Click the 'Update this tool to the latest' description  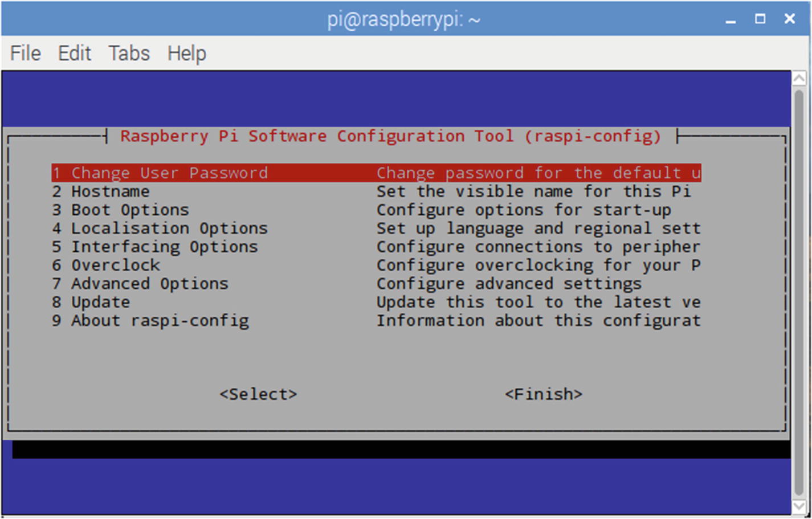(538, 302)
